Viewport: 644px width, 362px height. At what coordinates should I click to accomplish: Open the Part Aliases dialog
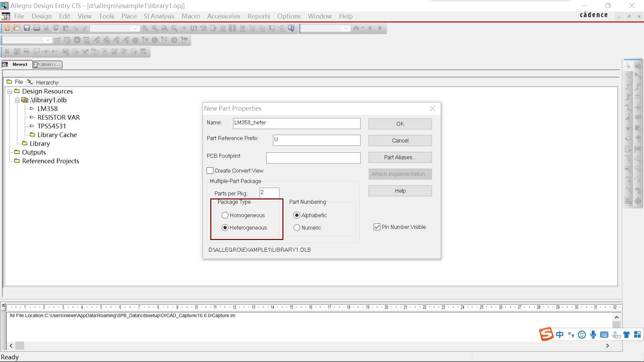[x=400, y=157]
